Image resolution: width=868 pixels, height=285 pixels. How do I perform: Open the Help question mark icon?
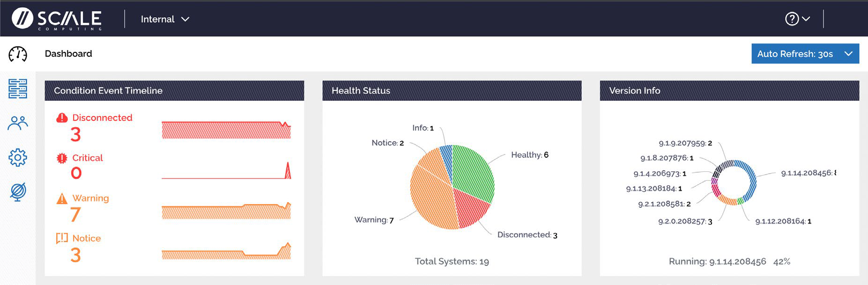tap(791, 19)
